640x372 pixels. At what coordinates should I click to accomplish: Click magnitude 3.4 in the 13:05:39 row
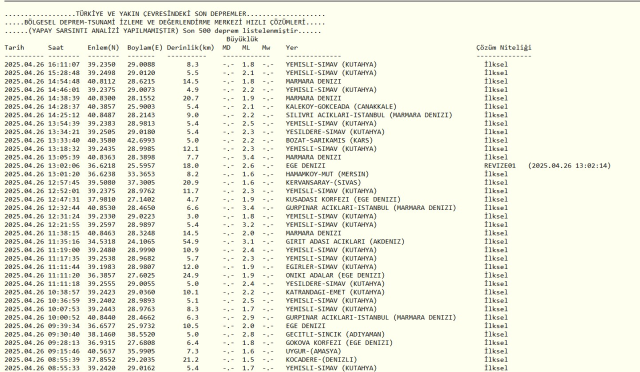[248, 157]
